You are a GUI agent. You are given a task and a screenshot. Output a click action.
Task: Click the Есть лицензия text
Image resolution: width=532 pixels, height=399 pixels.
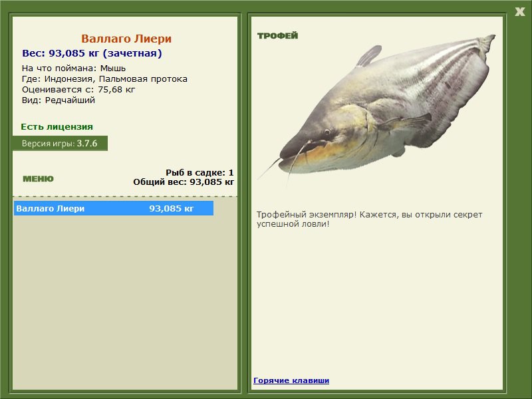click(x=57, y=127)
